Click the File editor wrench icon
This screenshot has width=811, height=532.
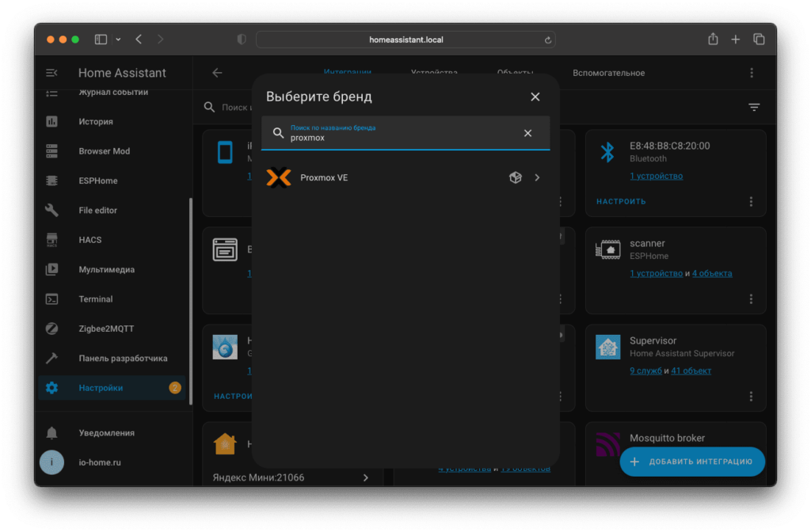click(x=51, y=210)
